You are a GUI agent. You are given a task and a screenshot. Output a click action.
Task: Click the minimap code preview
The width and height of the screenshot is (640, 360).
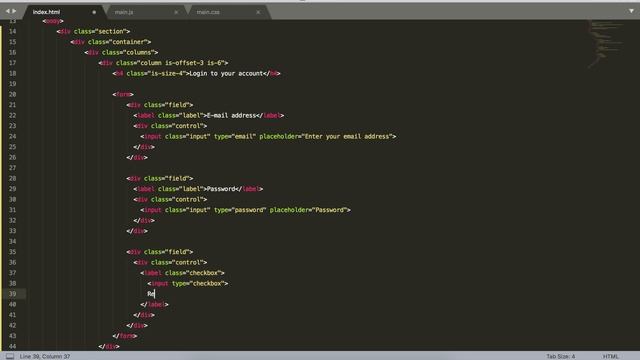[x=606, y=44]
